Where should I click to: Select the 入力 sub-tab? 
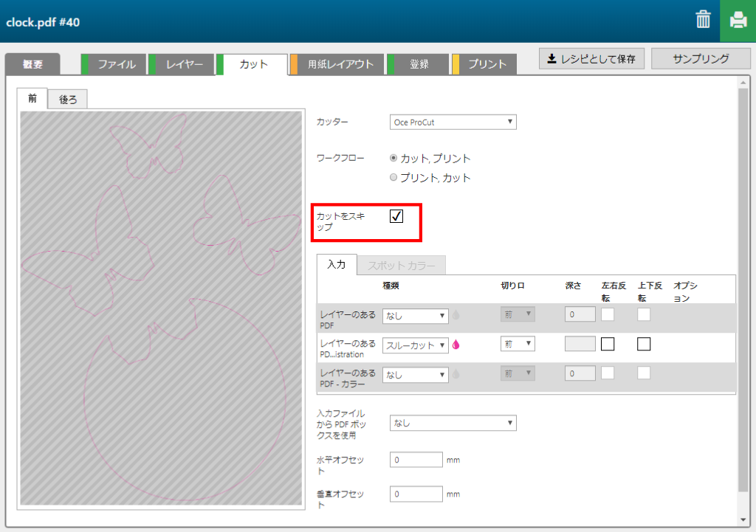(337, 264)
